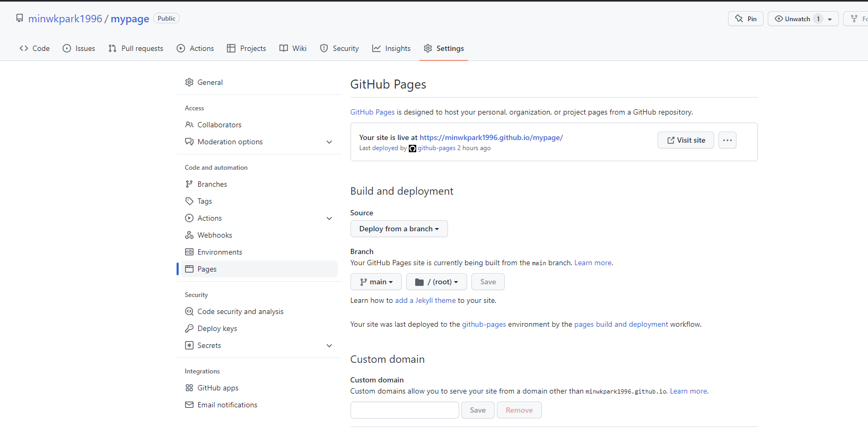Click the Security shield icon in top navigation

pos(324,48)
